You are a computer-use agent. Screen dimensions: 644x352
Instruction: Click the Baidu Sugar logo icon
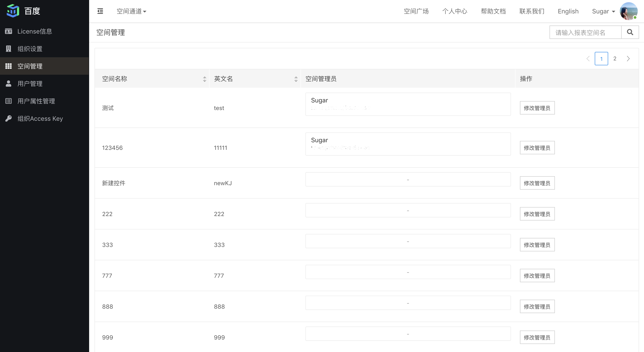[x=13, y=11]
